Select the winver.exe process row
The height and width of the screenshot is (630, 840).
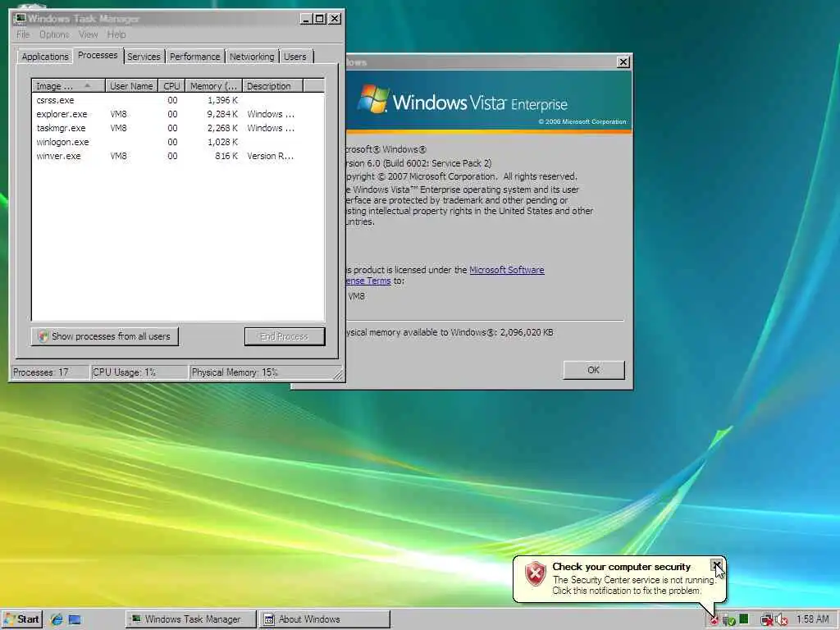(178, 156)
